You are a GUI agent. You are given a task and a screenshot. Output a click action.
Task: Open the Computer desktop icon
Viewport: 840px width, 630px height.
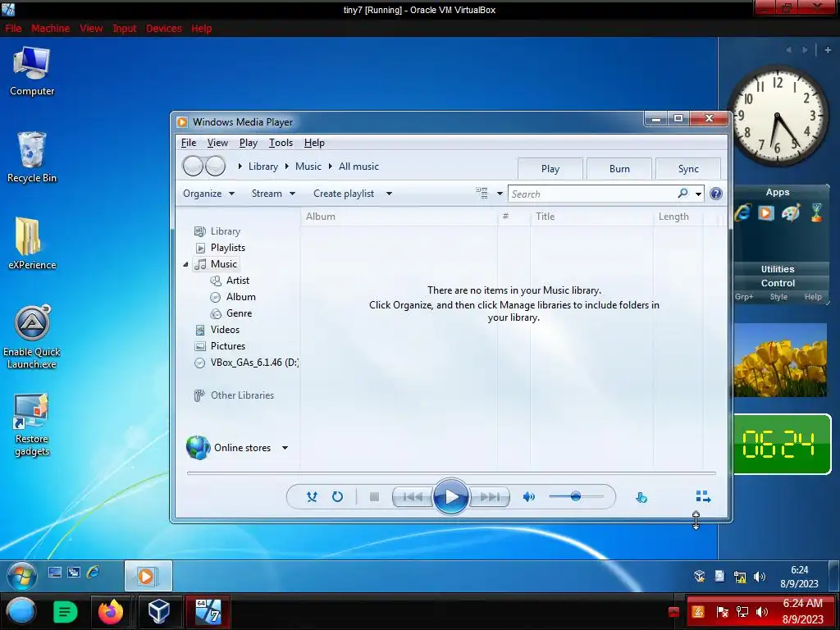(32, 72)
